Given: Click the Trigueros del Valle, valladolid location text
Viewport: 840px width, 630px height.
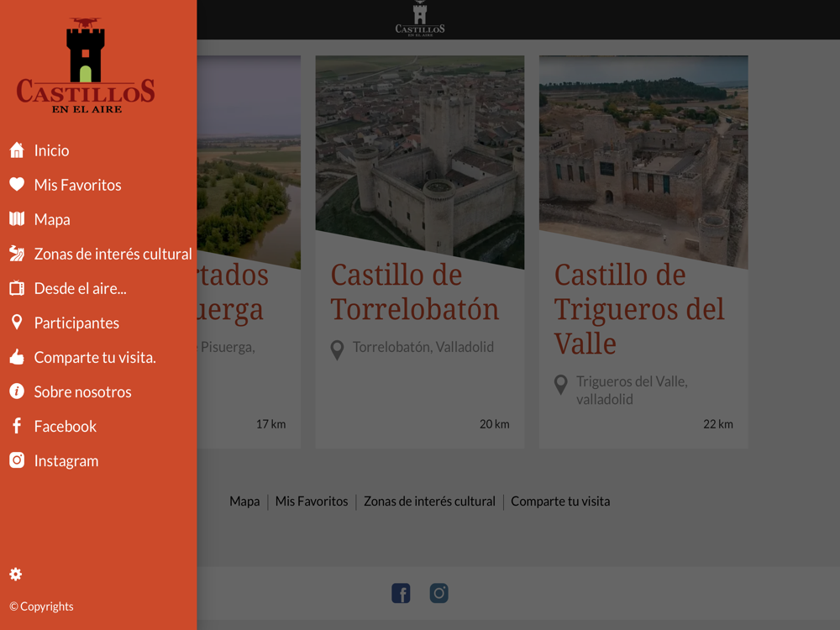Looking at the screenshot, I should pos(633,390).
